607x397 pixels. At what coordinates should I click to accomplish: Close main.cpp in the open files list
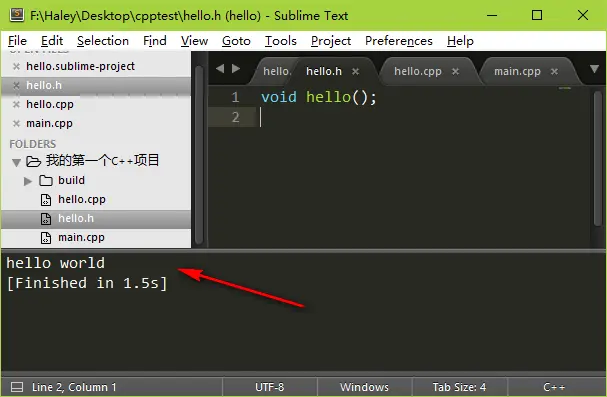coord(16,123)
